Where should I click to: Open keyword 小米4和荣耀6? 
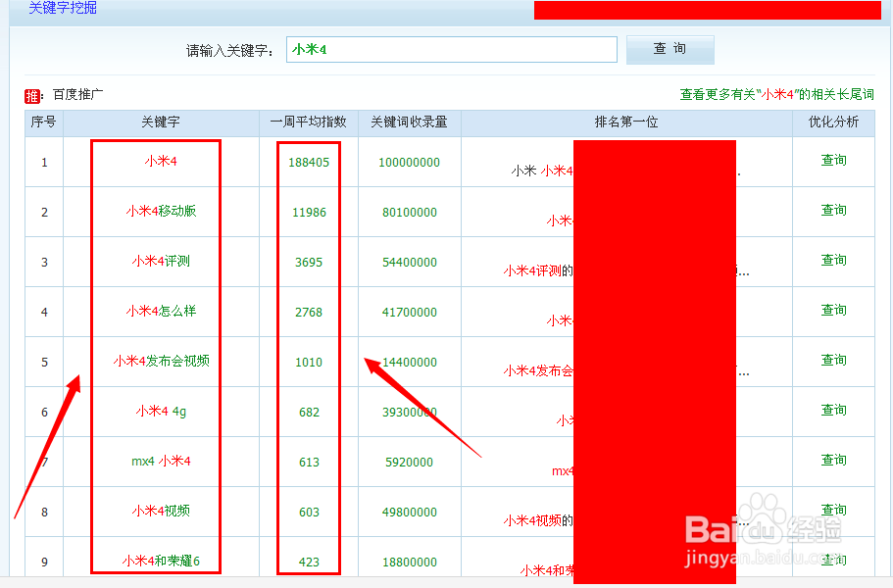[161, 562]
